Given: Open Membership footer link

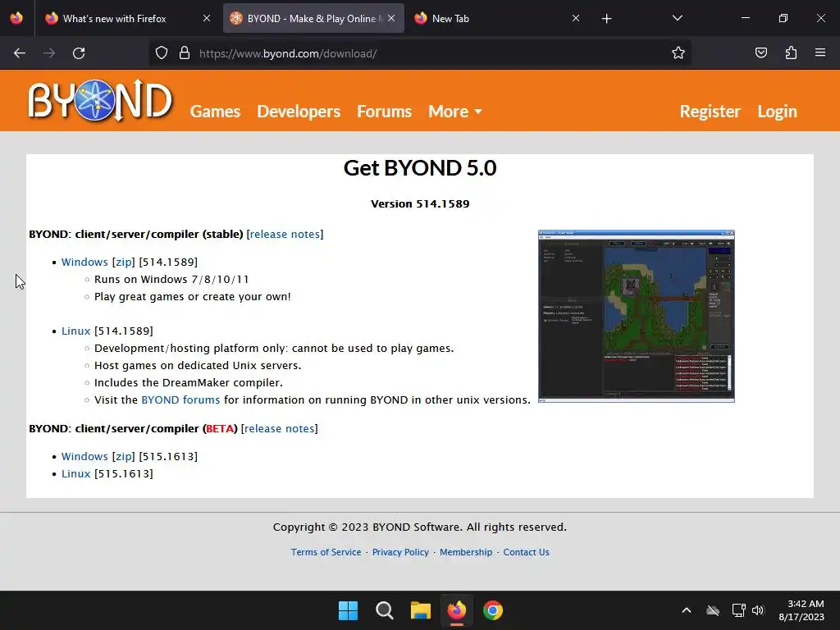Looking at the screenshot, I should tap(466, 552).
